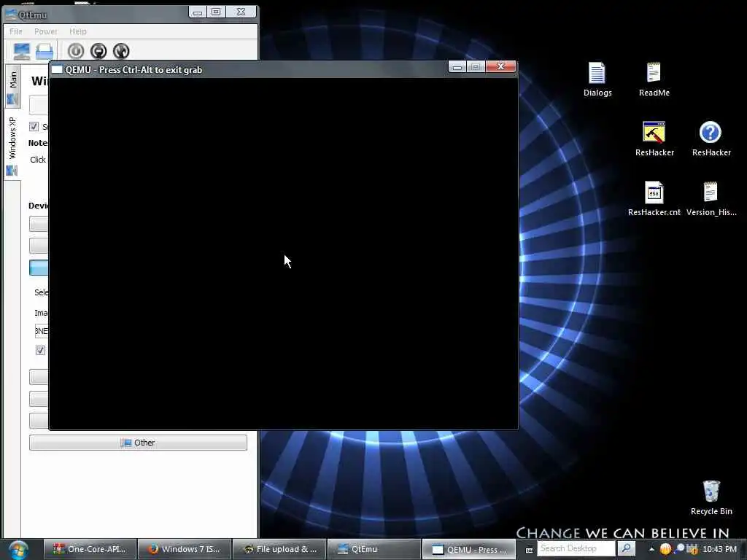Image resolution: width=747 pixels, height=560 pixels.
Task: Select the ResHacker hammer application icon
Action: pos(654,139)
